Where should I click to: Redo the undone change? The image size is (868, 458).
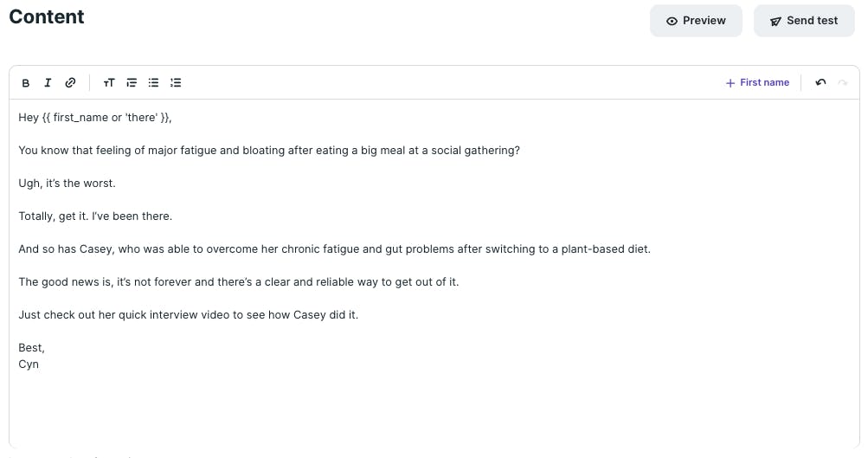pos(843,82)
